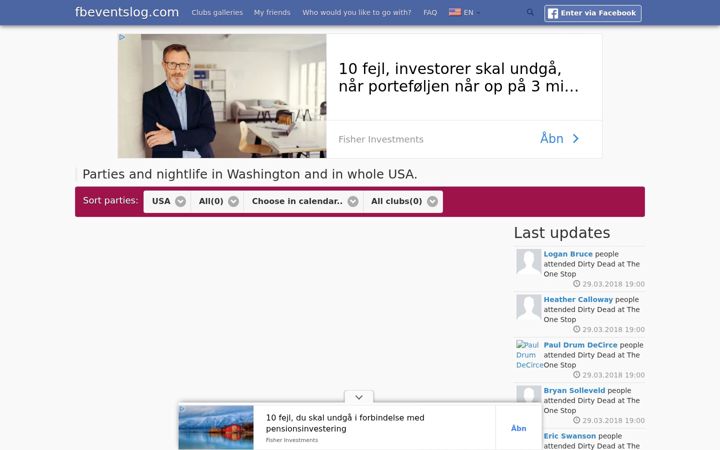This screenshot has width=720, height=450.
Task: Open Choose in calendar dropdown
Action: pos(304,202)
